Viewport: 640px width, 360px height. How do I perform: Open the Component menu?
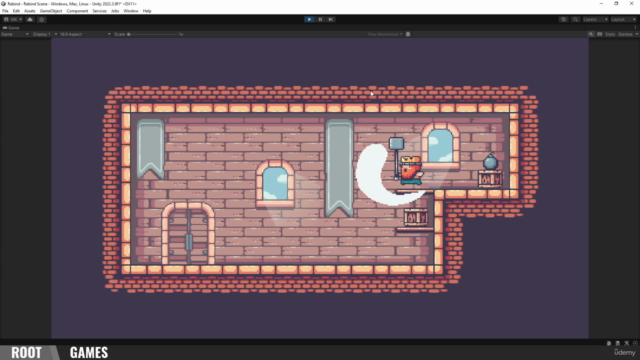pos(77,11)
